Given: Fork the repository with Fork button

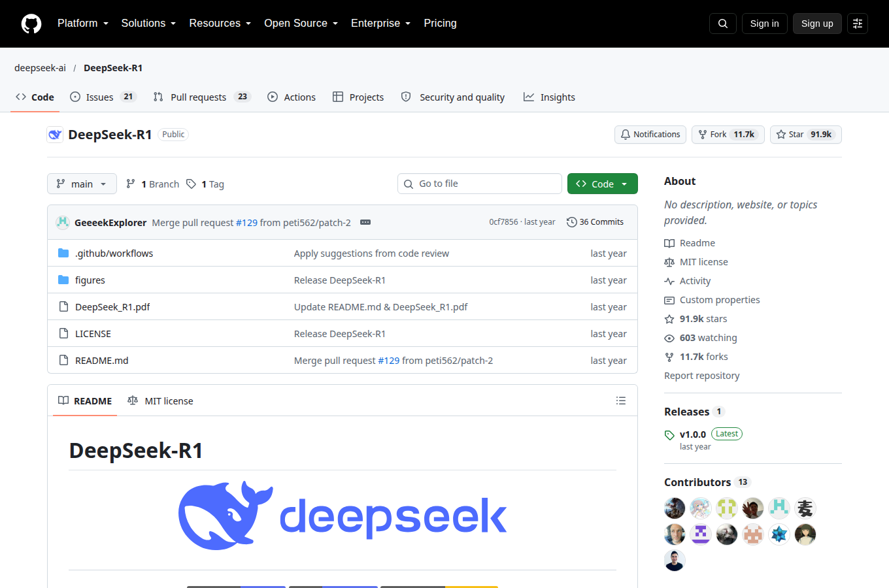Looking at the screenshot, I should [x=728, y=135].
